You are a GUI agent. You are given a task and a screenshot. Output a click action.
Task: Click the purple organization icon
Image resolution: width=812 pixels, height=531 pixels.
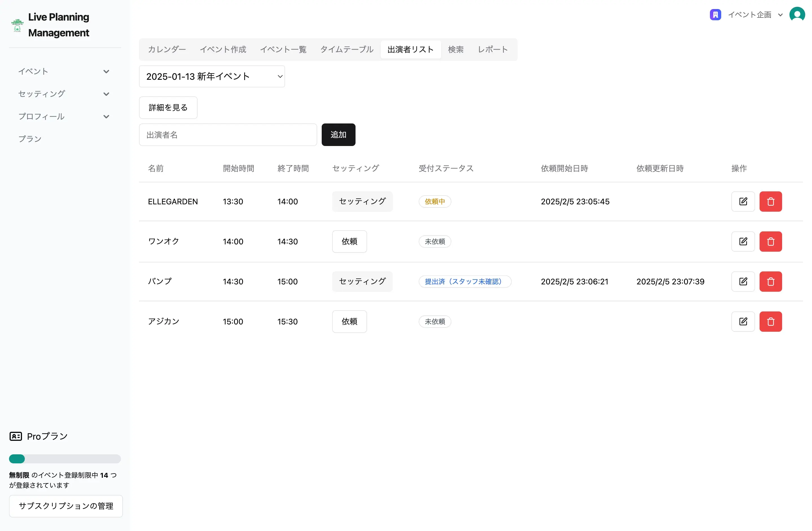point(715,15)
